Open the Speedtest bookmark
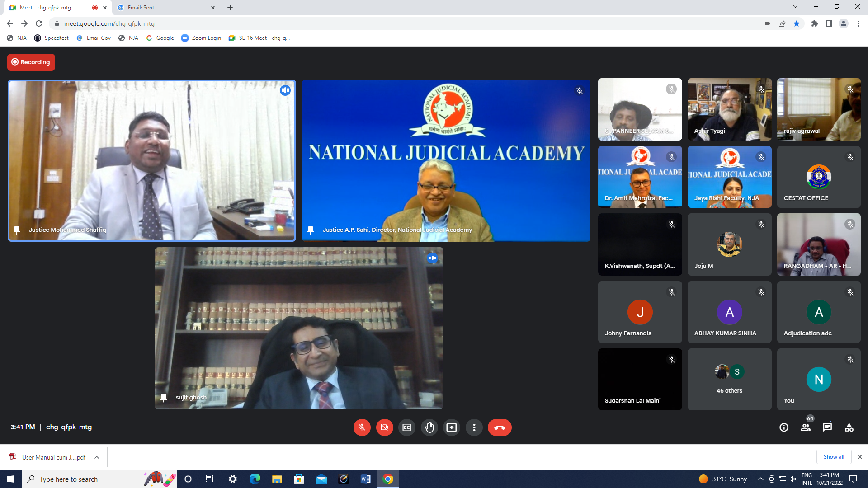The image size is (868, 488). click(x=52, y=38)
